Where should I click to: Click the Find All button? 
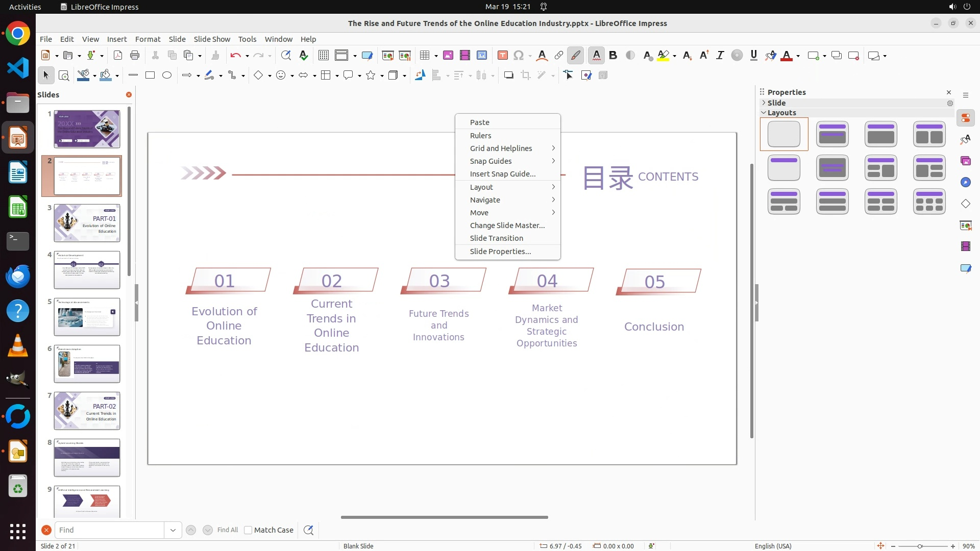(227, 530)
